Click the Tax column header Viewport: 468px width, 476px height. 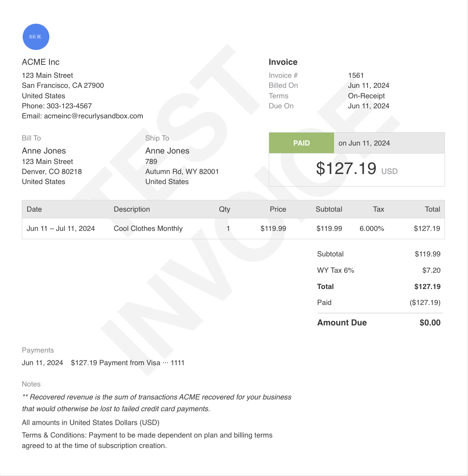(x=378, y=209)
